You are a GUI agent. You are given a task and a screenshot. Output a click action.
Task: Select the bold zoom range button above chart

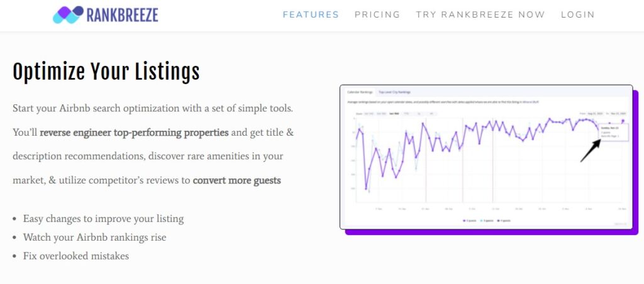(394, 114)
